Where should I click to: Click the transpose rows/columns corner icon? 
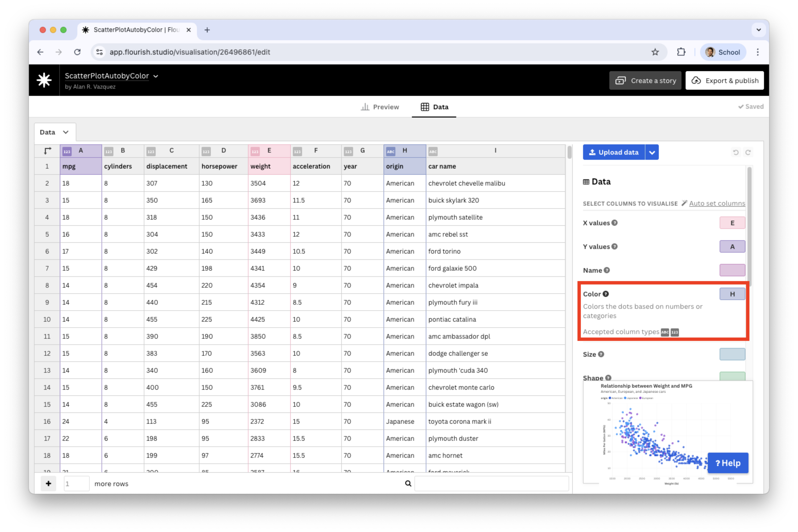point(47,151)
